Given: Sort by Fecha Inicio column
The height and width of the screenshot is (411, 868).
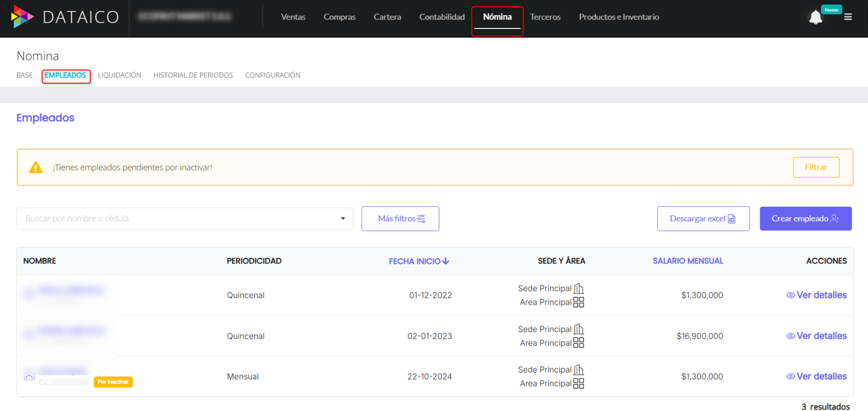Looking at the screenshot, I should 419,261.
